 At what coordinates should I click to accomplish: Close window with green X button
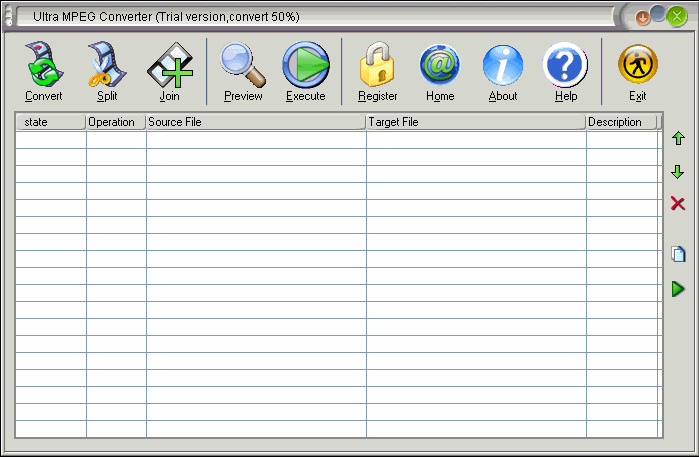(x=677, y=16)
